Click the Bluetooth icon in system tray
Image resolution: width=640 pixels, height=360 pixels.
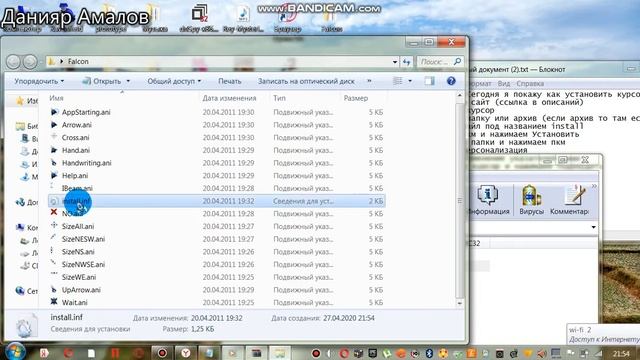pyautogui.click(x=429, y=353)
